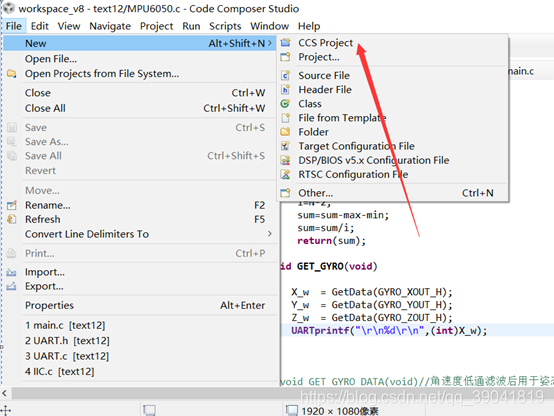Screen dimensions: 554x416
Task: Click the Folder icon in New submenu
Action: [x=285, y=132]
